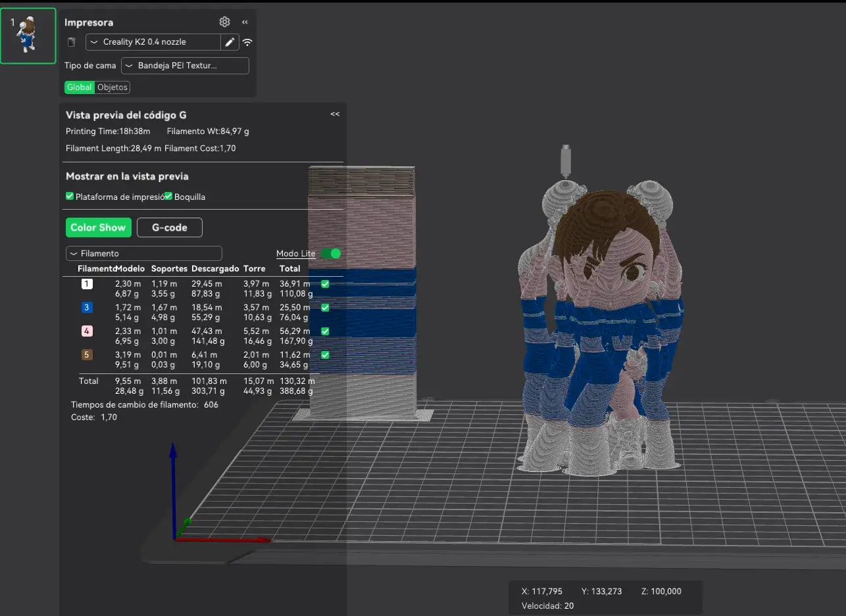Screen dimensions: 846x616
Task: Toggle Boquilla checkbox
Action: coord(168,196)
